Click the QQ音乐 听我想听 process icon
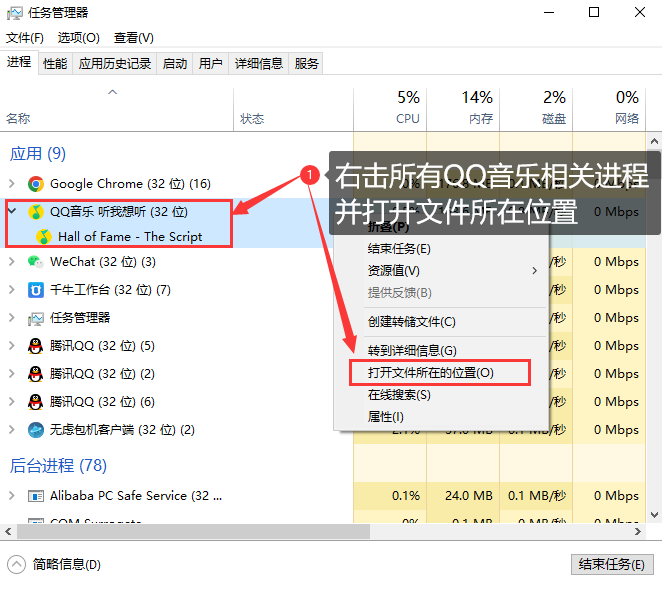The width and height of the screenshot is (662, 589). 36,212
